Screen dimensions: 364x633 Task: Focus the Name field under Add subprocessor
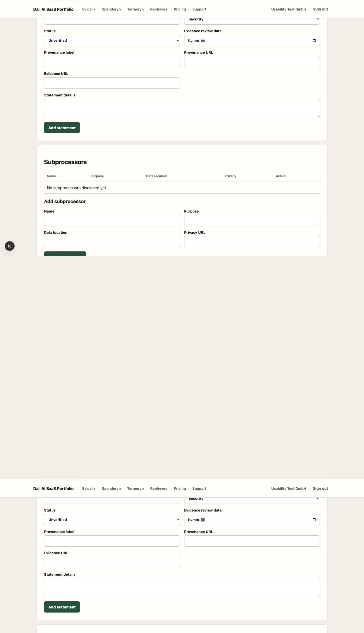[x=112, y=220]
